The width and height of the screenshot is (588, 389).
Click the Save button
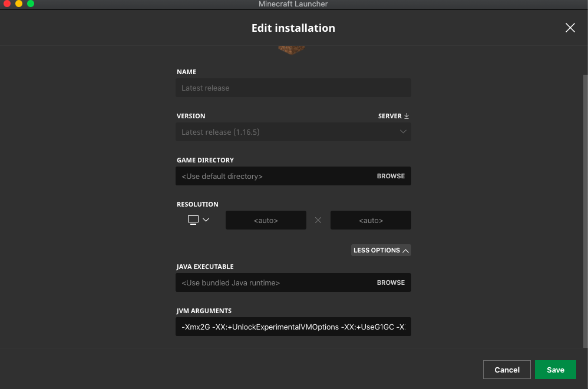click(555, 370)
